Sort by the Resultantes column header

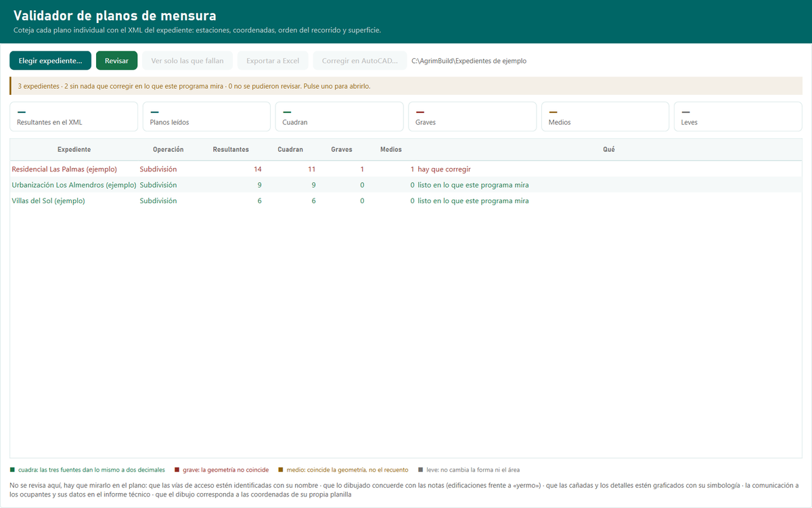pyautogui.click(x=231, y=149)
